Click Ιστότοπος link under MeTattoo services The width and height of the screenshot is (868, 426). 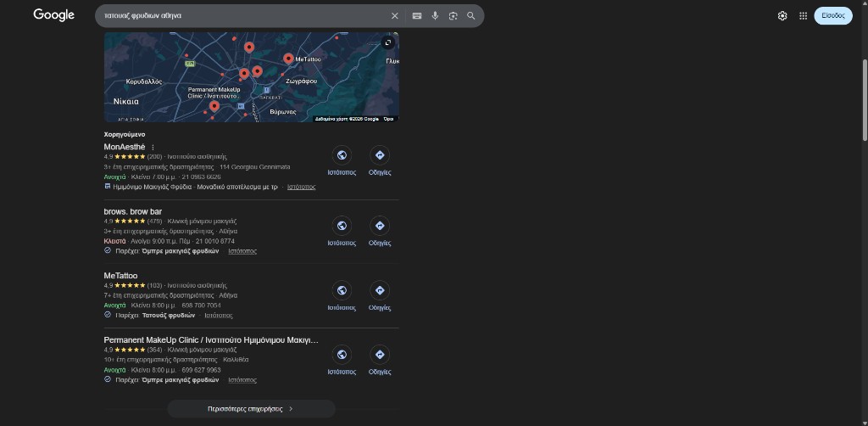pos(219,315)
